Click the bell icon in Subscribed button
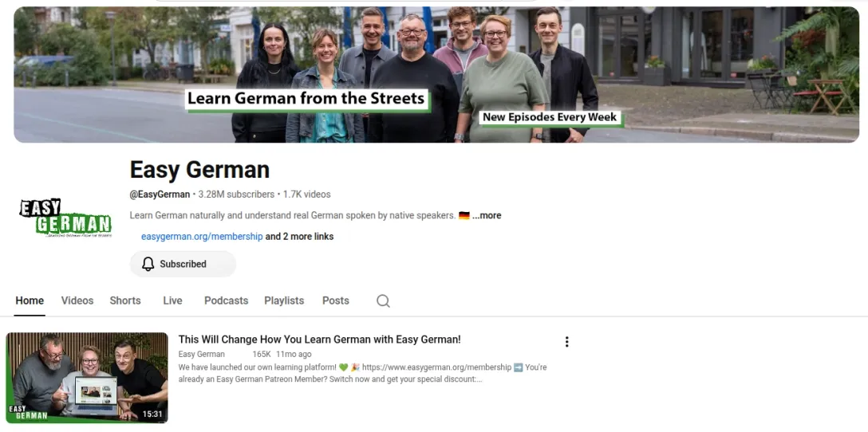Image resolution: width=868 pixels, height=432 pixels. (x=148, y=264)
